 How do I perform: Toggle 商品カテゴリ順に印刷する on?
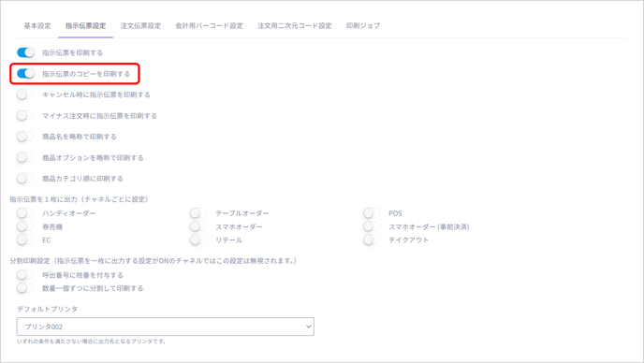click(x=25, y=178)
